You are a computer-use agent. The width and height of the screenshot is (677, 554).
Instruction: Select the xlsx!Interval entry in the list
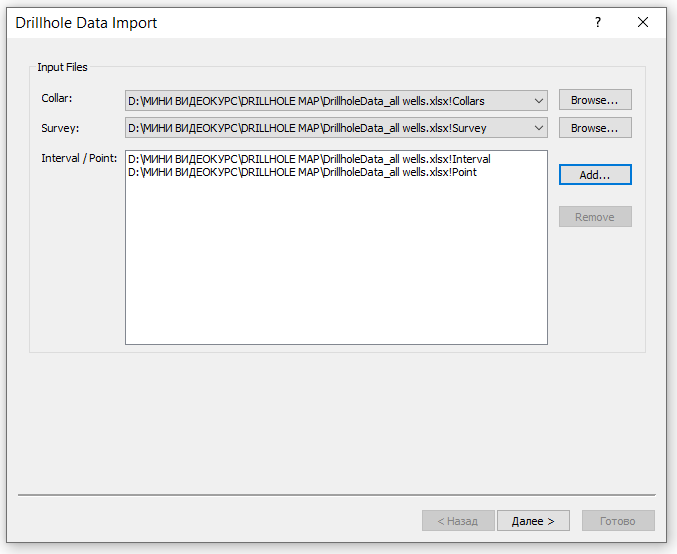click(x=310, y=159)
